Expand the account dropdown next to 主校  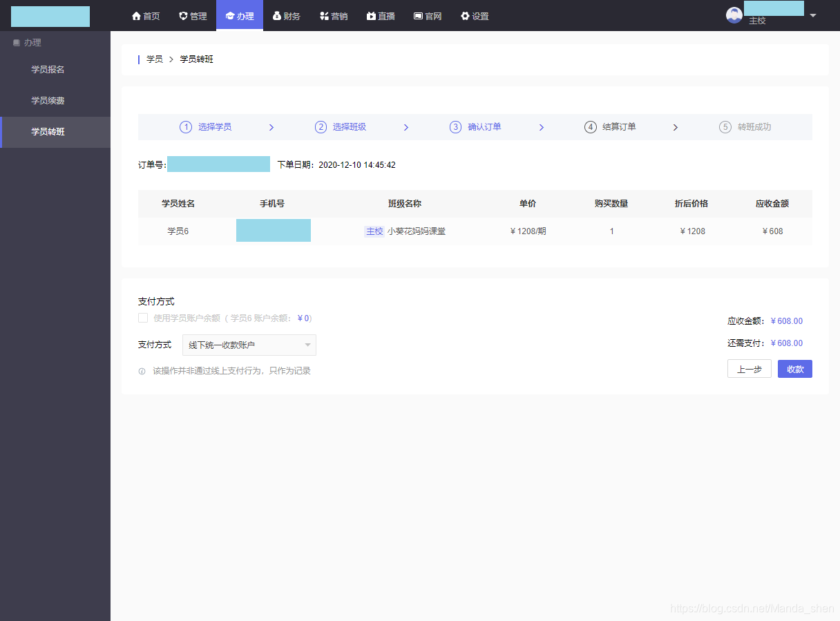(x=812, y=15)
